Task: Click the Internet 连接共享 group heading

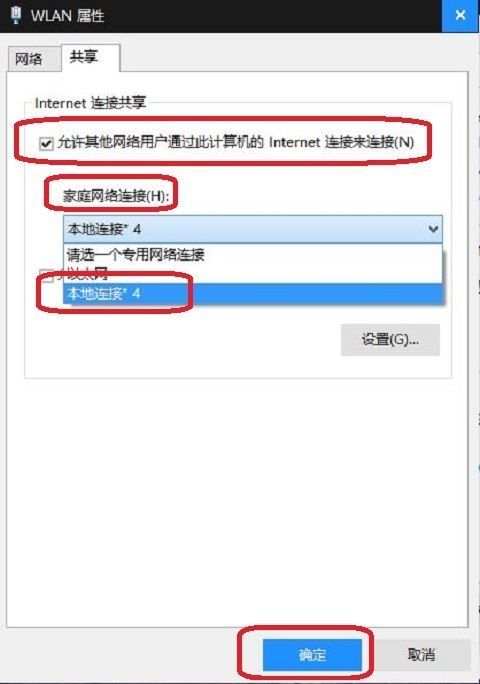Action: (90, 103)
